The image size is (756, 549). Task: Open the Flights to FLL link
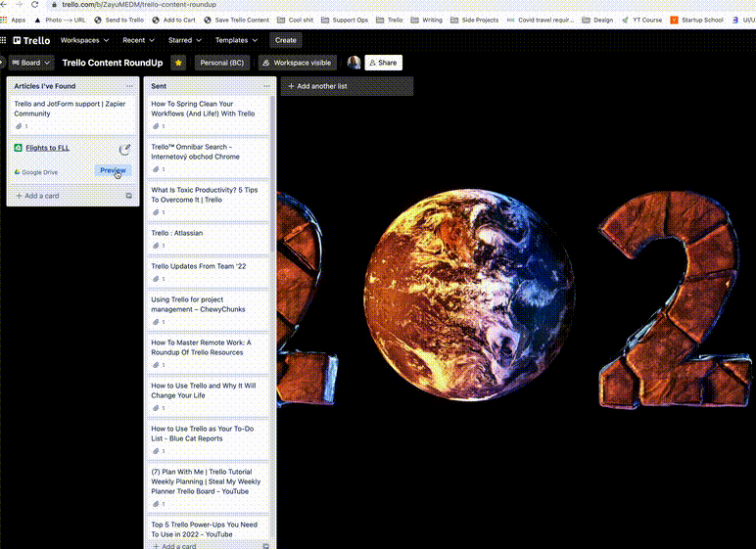coord(48,148)
